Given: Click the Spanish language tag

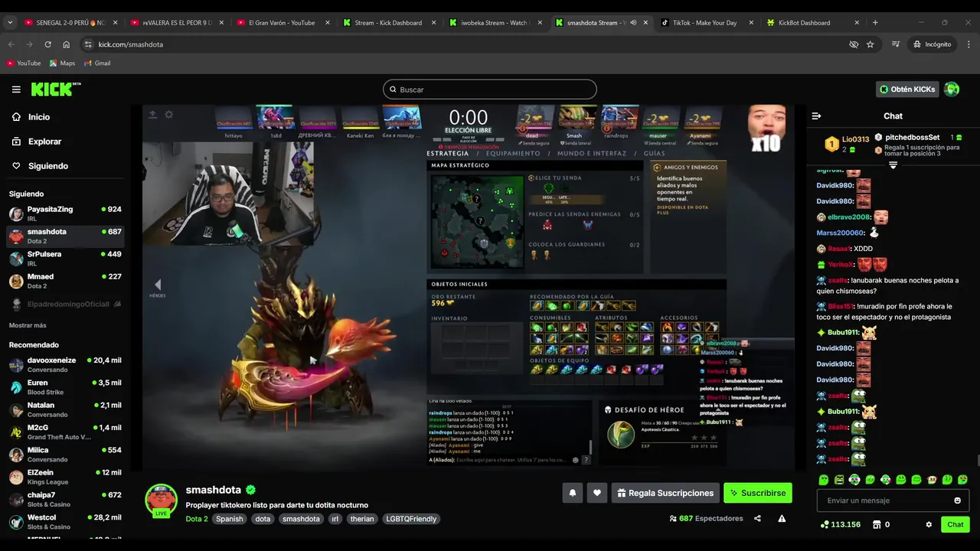Looking at the screenshot, I should (x=229, y=519).
